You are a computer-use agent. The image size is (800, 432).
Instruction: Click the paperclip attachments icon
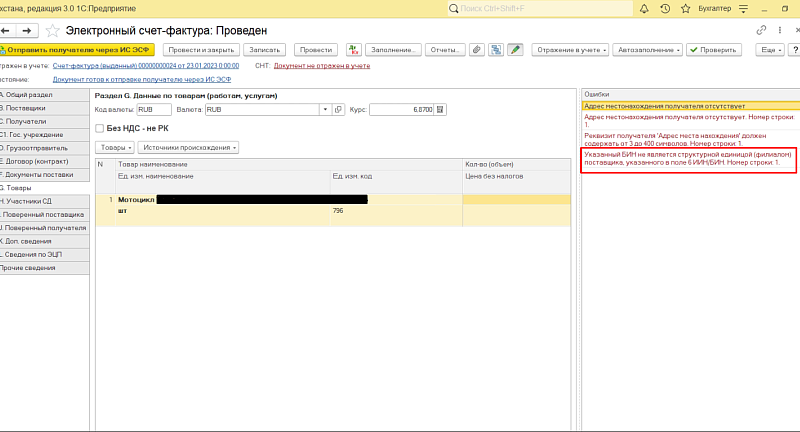coord(477,49)
